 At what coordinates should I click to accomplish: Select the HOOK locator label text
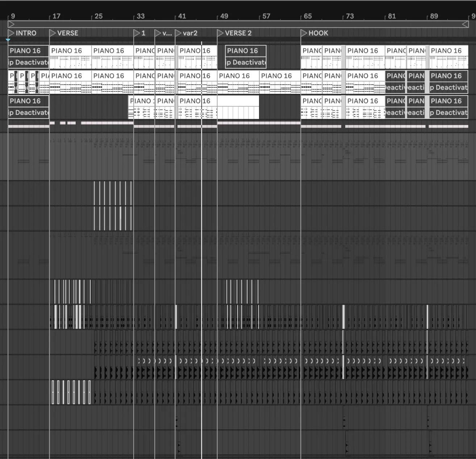click(x=318, y=33)
